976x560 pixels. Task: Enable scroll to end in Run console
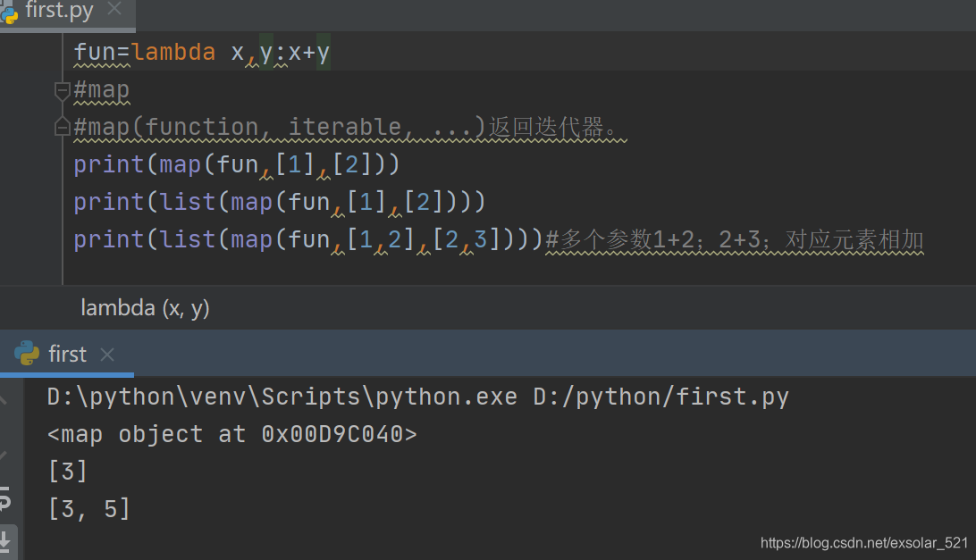5,540
